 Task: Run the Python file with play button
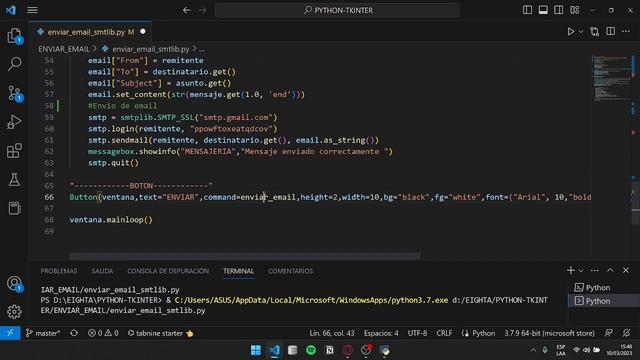pos(571,31)
